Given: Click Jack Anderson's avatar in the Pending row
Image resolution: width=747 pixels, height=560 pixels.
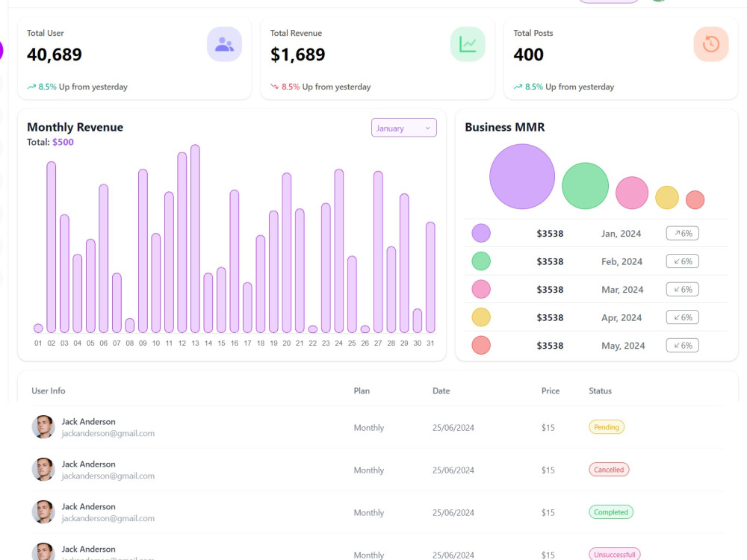Looking at the screenshot, I should click(x=43, y=427).
